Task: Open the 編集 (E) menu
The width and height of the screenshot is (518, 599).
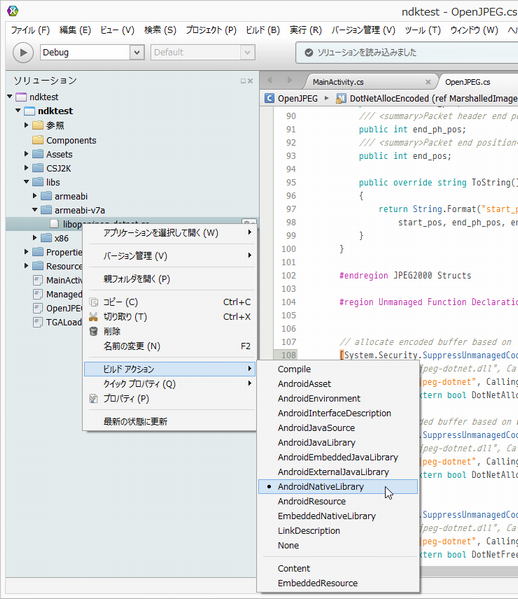Action: click(x=75, y=30)
